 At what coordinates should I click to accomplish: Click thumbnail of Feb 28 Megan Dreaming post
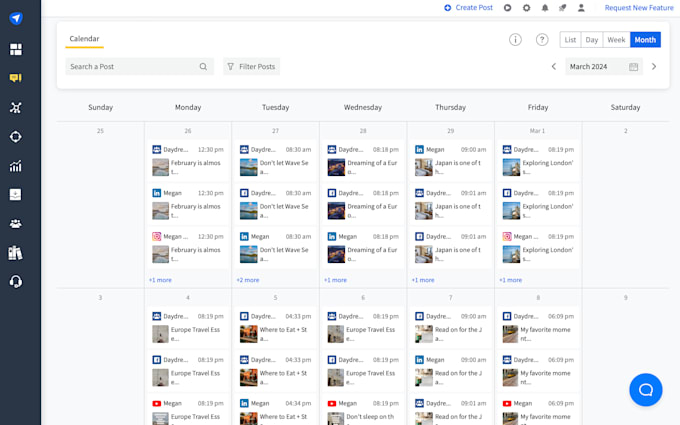coord(336,255)
